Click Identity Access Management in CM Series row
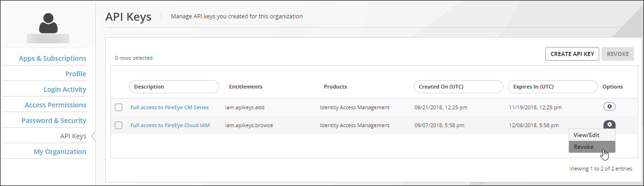This screenshot has height=186, width=644. click(355, 107)
